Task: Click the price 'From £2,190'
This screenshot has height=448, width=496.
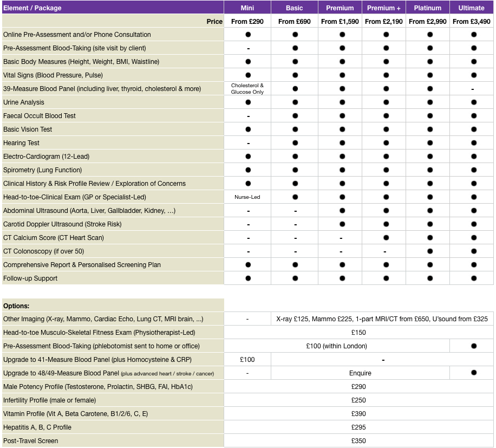Action: pos(384,22)
